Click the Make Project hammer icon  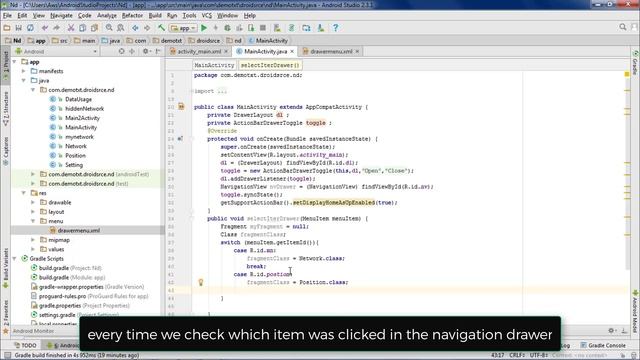(x=162, y=28)
